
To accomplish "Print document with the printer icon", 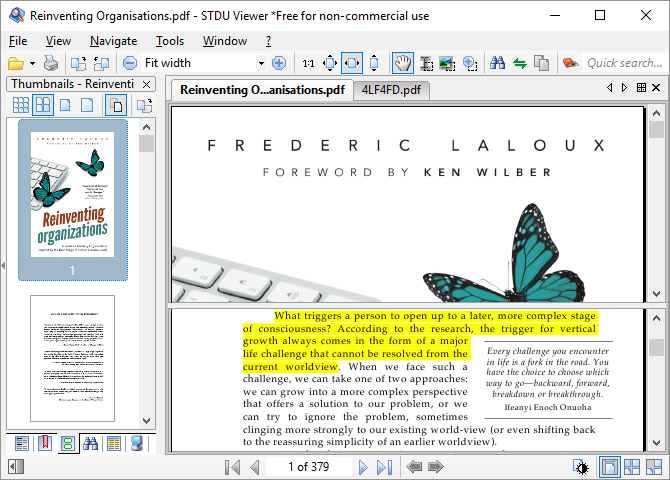I will point(51,64).
